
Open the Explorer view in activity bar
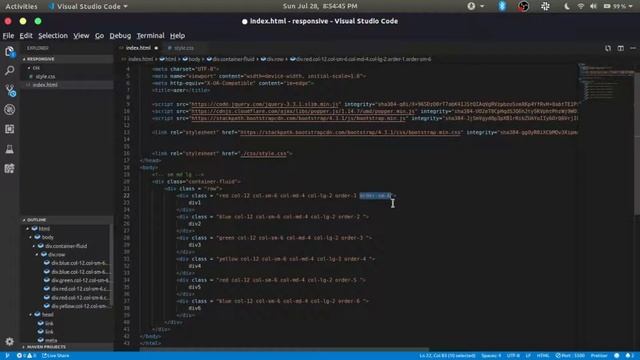[x=9, y=51]
